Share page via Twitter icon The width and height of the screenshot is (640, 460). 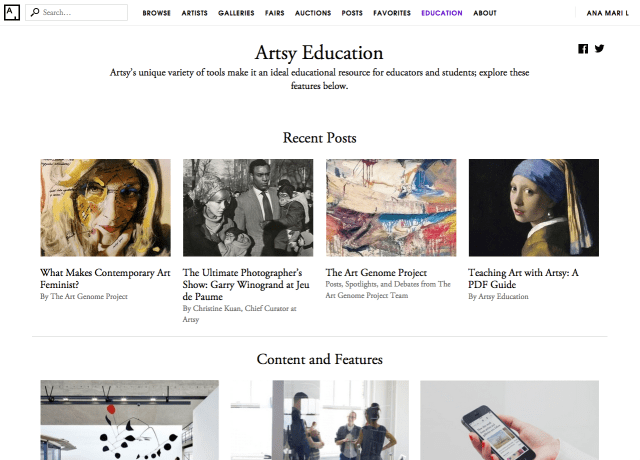pos(599,49)
